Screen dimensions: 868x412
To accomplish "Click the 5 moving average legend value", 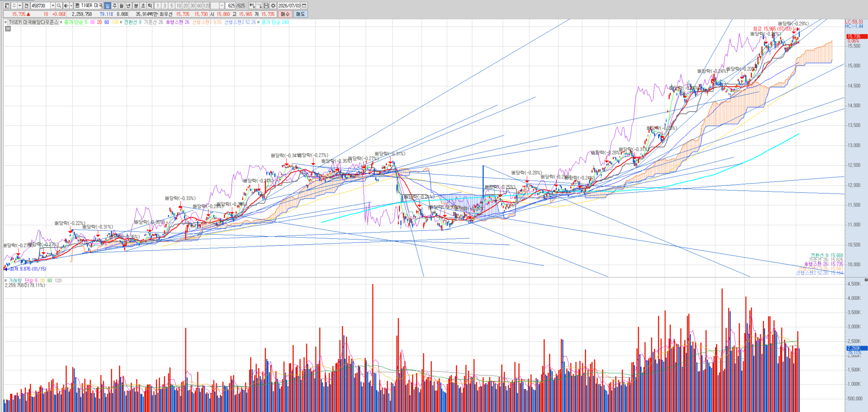I will (x=86, y=22).
